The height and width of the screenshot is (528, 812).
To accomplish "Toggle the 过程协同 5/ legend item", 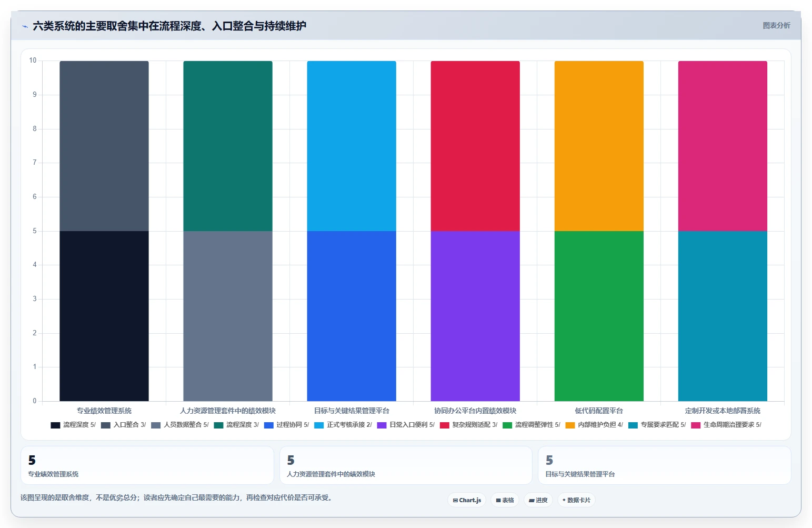I will (287, 425).
